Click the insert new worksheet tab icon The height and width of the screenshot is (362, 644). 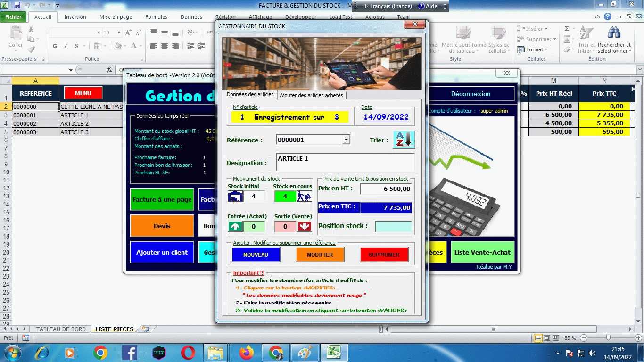(x=145, y=329)
